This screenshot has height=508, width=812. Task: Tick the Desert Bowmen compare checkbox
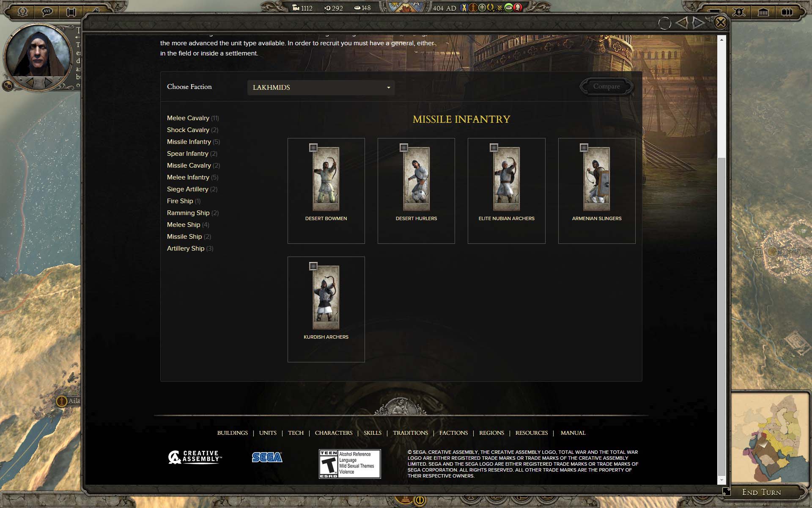[x=313, y=148]
